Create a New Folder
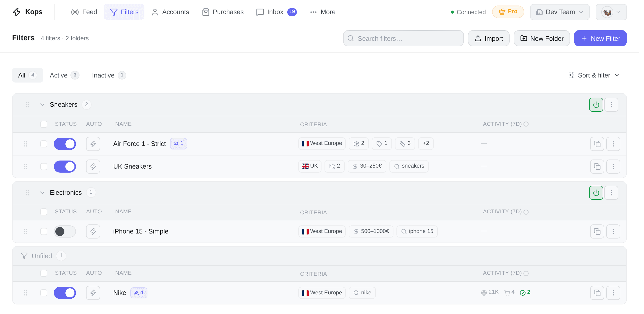 542,38
